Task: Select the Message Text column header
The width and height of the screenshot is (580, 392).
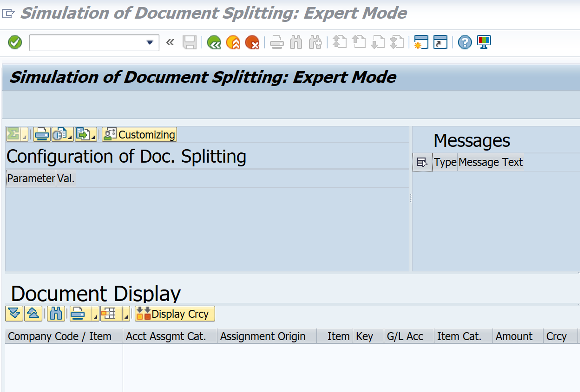Action: pyautogui.click(x=491, y=162)
